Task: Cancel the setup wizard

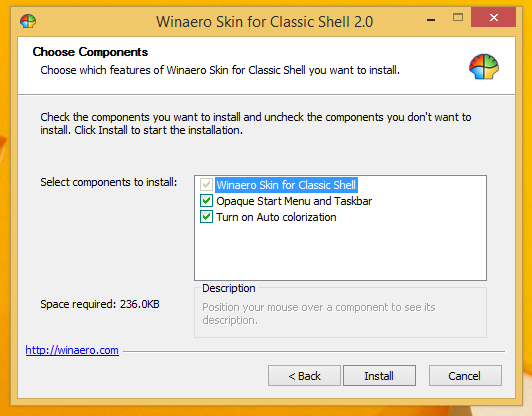Action: click(x=465, y=376)
